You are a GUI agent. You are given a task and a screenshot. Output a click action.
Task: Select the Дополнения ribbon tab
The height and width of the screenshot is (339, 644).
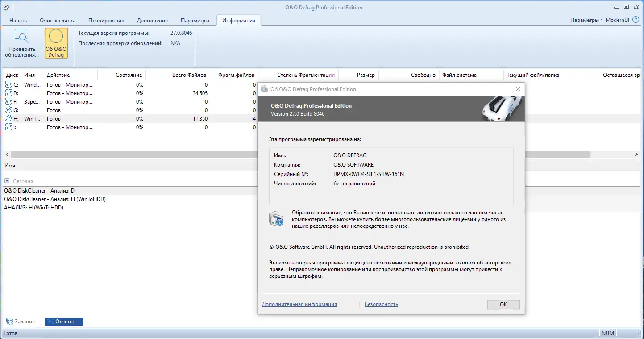pyautogui.click(x=153, y=21)
